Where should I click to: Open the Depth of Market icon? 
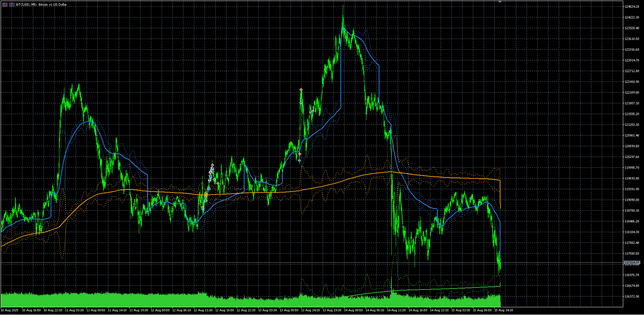pyautogui.click(x=12, y=5)
